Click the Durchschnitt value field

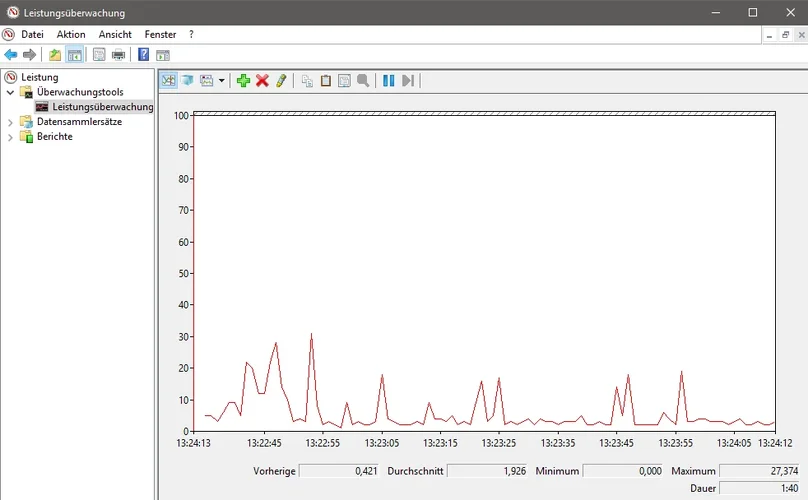[486, 470]
